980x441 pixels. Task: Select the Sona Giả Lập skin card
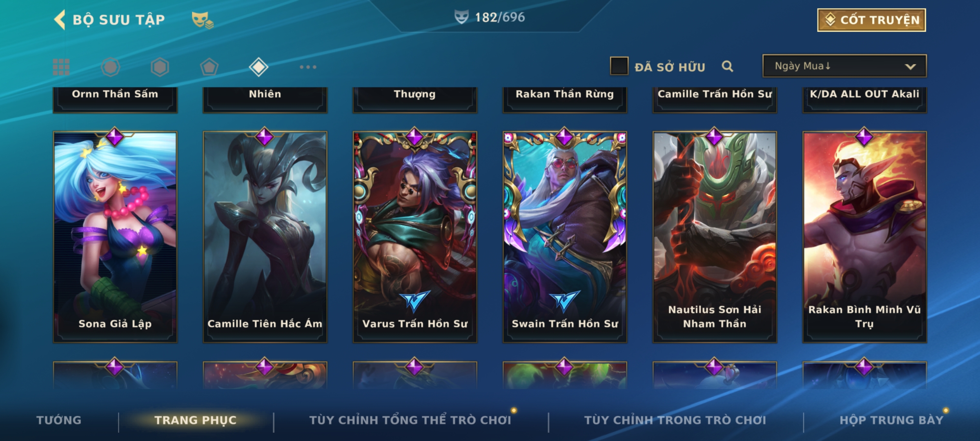tap(115, 237)
